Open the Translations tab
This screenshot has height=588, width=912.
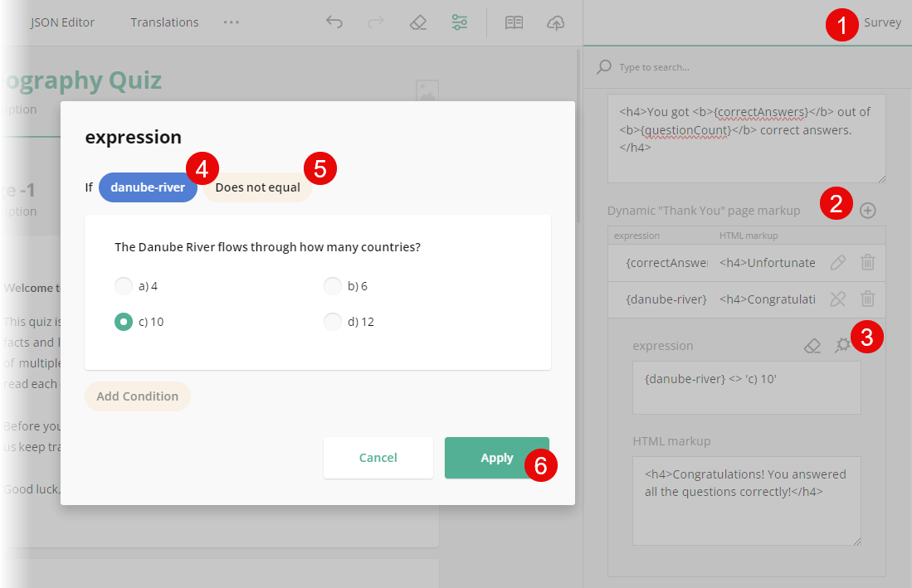click(x=164, y=22)
